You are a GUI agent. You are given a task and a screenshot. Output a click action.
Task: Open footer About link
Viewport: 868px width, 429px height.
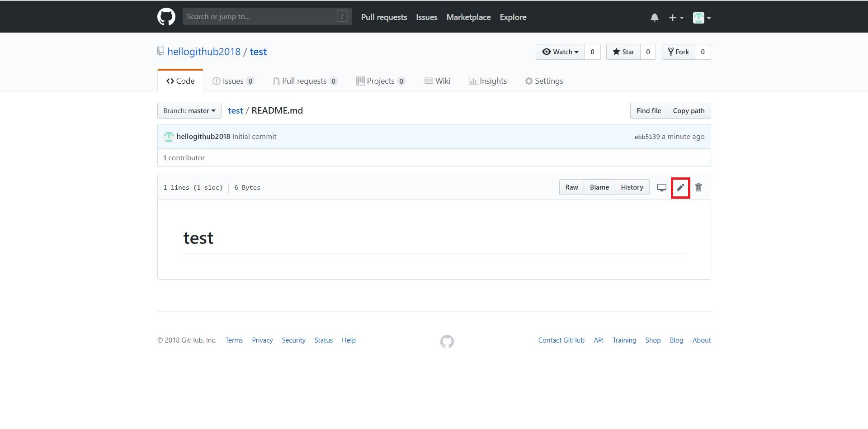(x=702, y=340)
